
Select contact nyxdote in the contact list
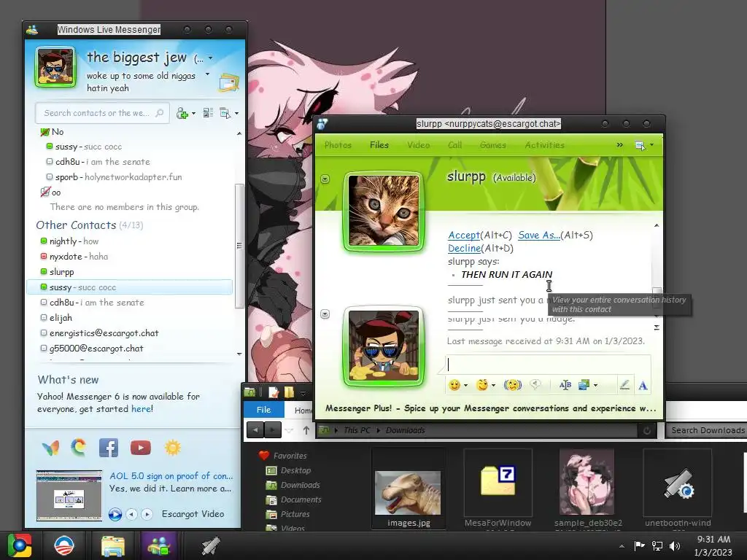(128, 256)
